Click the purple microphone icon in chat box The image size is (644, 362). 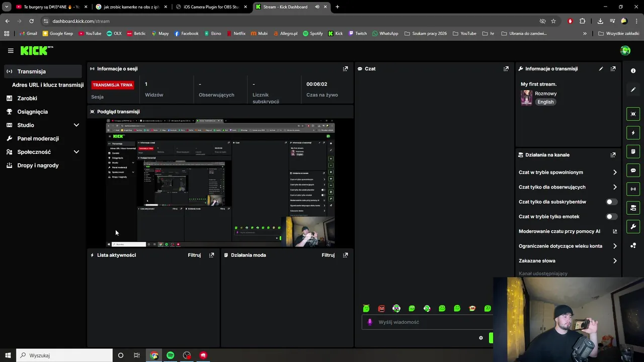pos(370,322)
